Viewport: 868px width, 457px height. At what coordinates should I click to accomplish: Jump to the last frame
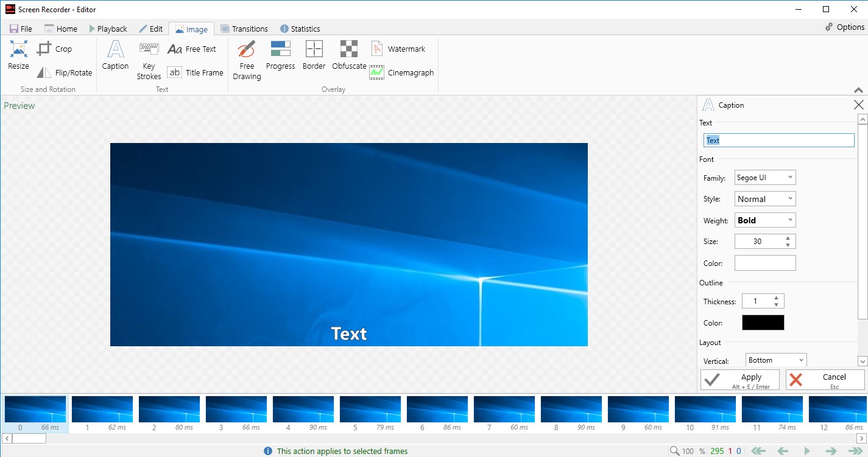(x=855, y=451)
